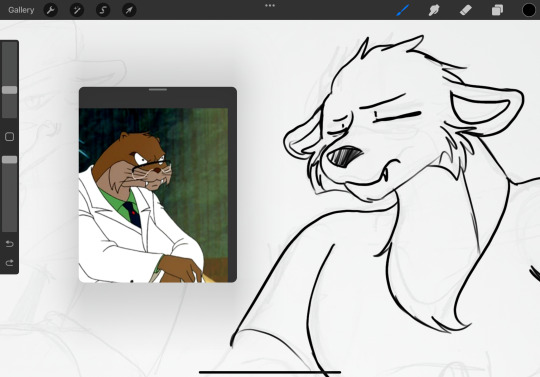This screenshot has height=377, width=540.
Task: Click the otter reference image
Action: point(153,195)
